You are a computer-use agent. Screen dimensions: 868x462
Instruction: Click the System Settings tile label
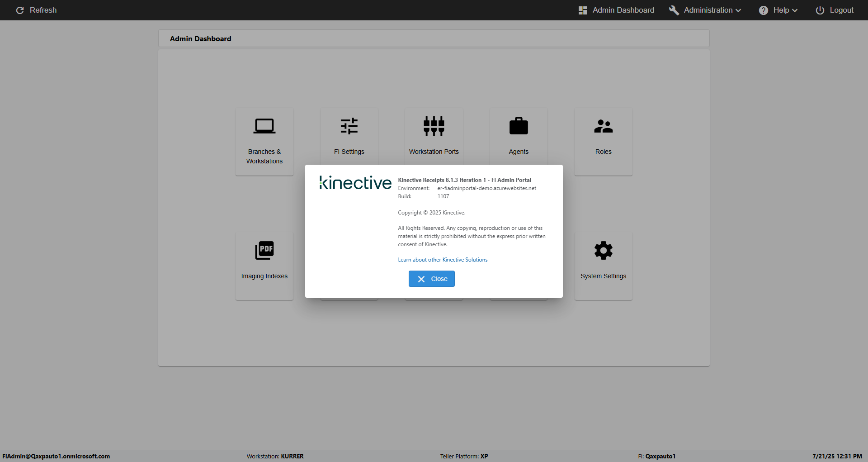604,276
